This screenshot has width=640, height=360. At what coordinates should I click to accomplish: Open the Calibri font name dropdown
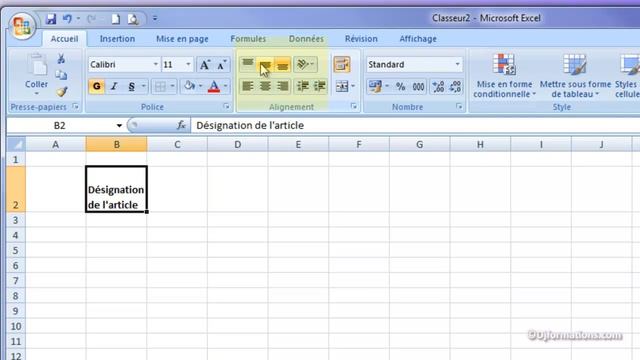[x=156, y=64]
